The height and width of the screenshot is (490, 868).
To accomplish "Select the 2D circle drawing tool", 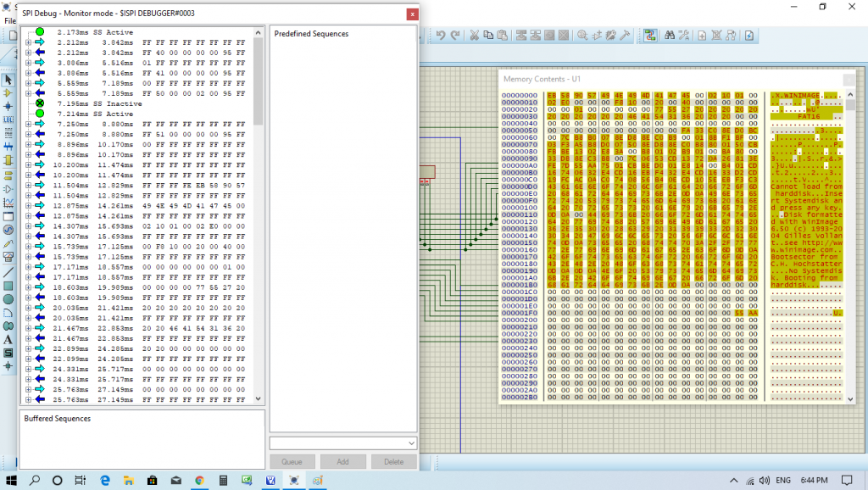I will pos(8,298).
